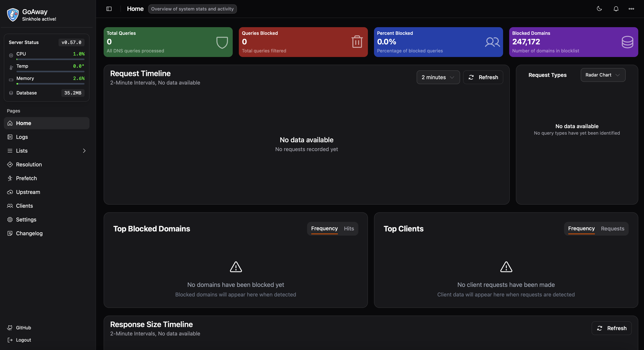
Task: Open the Settings page
Action: coord(47,220)
